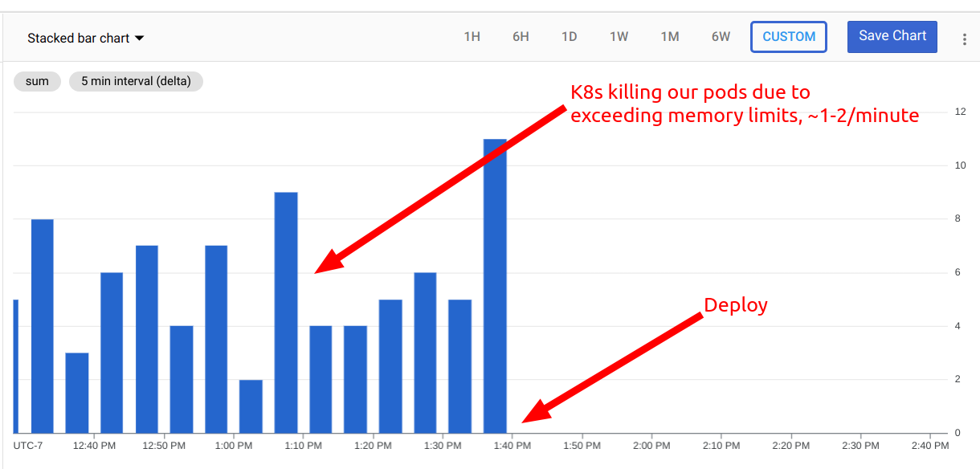This screenshot has height=469, width=980.
Task: Choose the 6W time range
Action: [x=721, y=36]
